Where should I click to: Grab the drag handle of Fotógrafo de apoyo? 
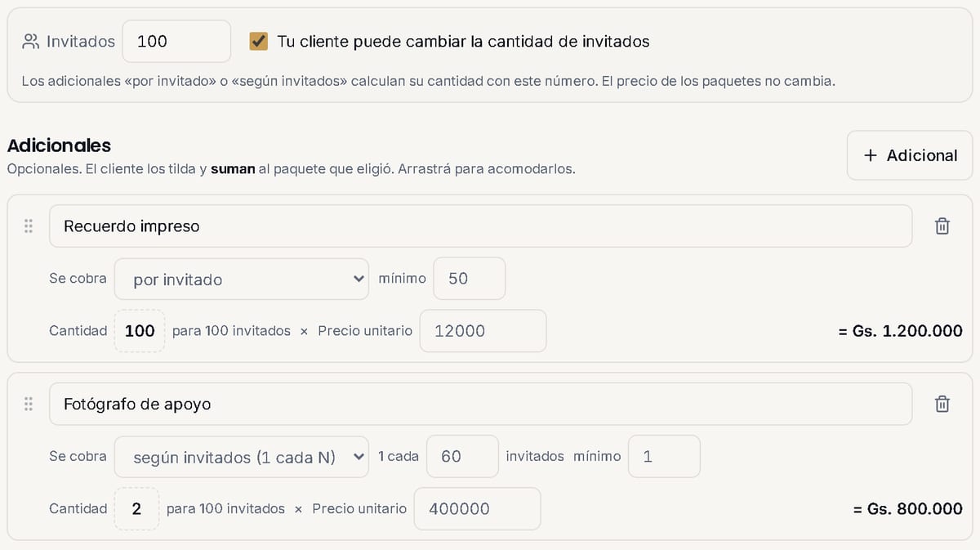tap(29, 404)
